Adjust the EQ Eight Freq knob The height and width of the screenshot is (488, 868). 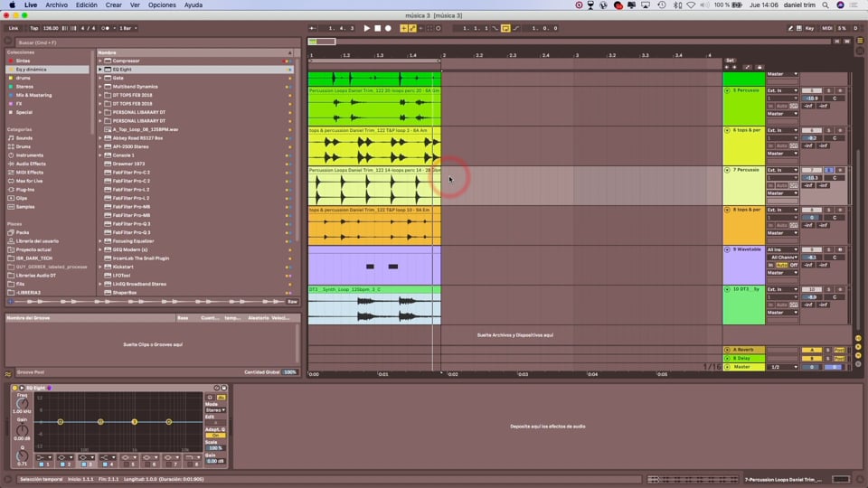click(22, 404)
